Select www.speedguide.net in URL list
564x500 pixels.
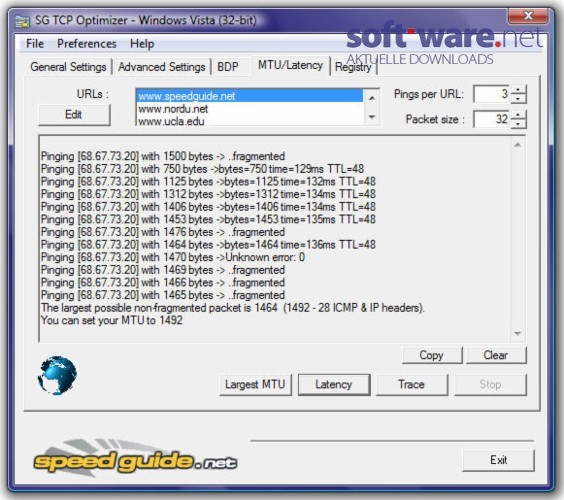click(x=250, y=96)
